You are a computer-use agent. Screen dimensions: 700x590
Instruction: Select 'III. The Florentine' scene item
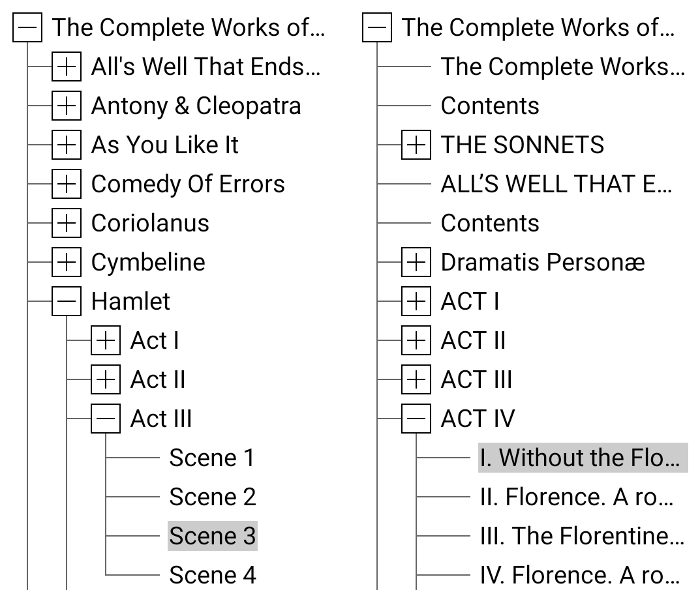(x=581, y=536)
